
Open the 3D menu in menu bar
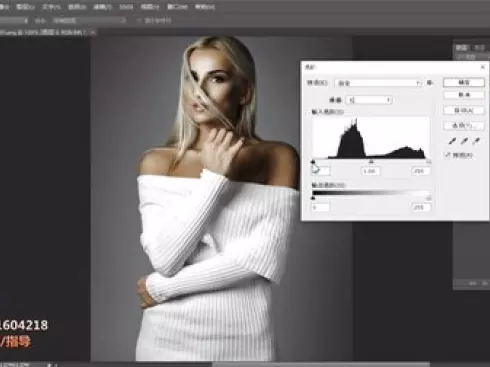point(126,7)
